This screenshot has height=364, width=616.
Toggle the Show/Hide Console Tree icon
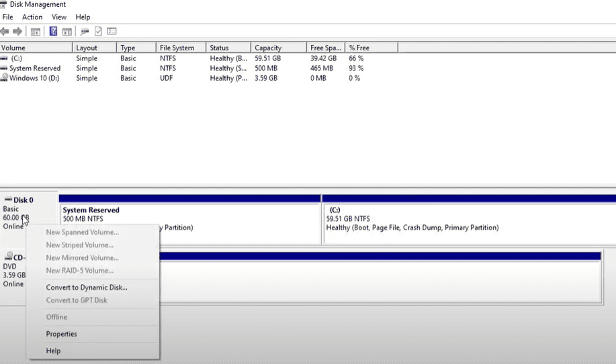[36, 32]
